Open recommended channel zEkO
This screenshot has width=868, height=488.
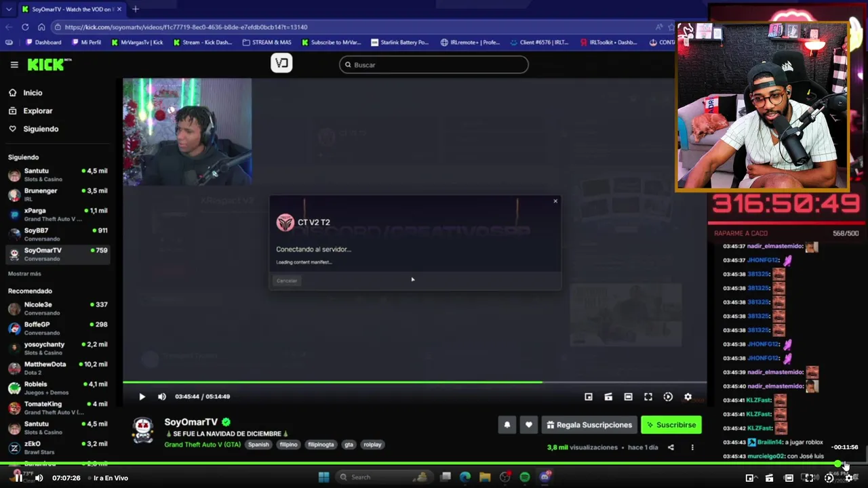[58, 447]
